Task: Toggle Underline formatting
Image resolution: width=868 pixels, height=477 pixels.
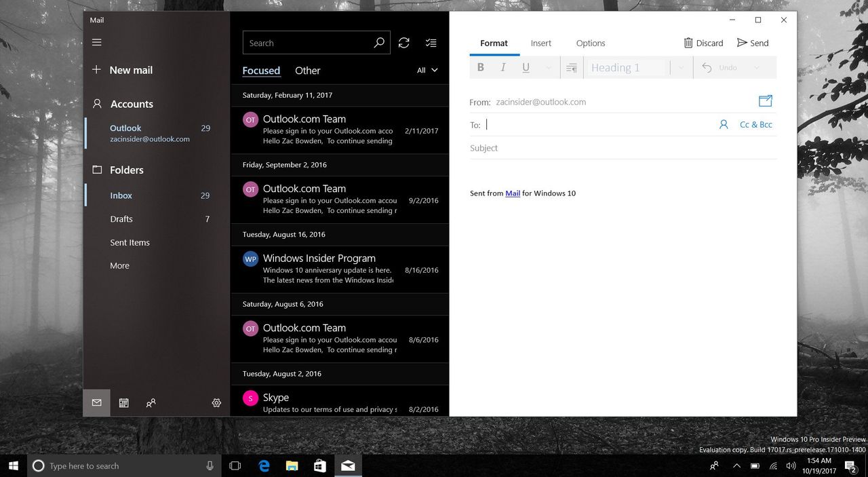Action: pos(526,67)
